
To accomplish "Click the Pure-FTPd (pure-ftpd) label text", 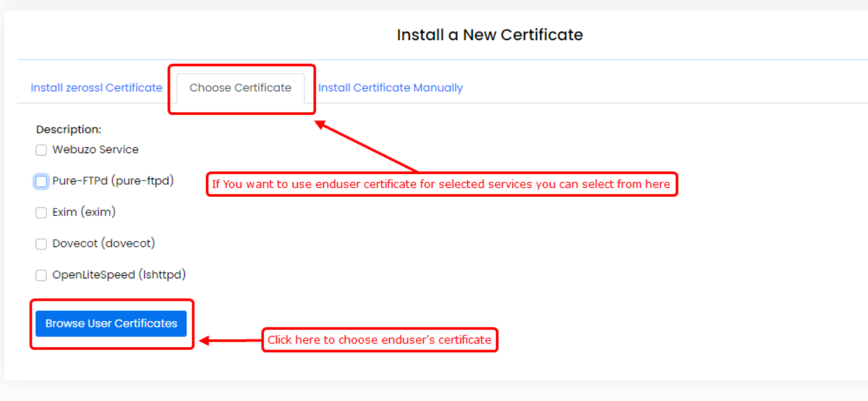I will click(x=113, y=181).
